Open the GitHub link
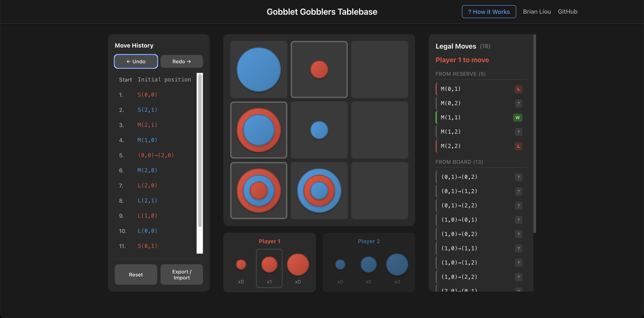Image resolution: width=644 pixels, height=318 pixels. tap(567, 12)
